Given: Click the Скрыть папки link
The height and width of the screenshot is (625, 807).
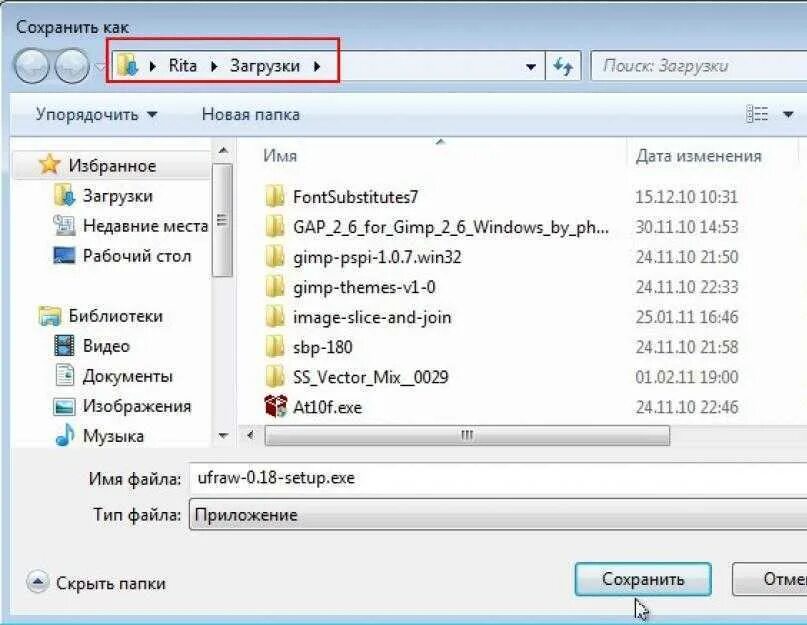Looking at the screenshot, I should (x=111, y=583).
